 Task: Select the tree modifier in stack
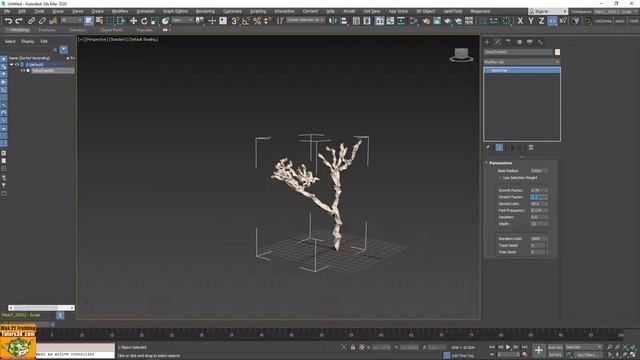[x=522, y=71]
